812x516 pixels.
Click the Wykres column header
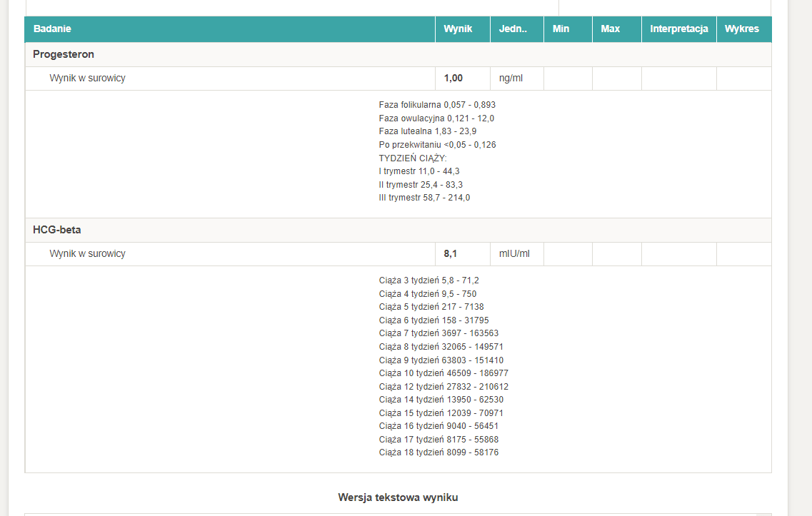[x=742, y=29]
